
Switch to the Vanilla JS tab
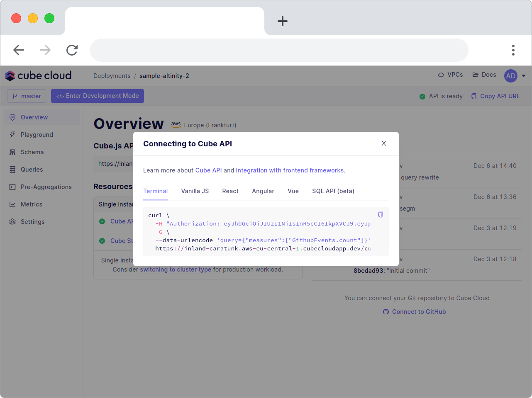coord(195,191)
